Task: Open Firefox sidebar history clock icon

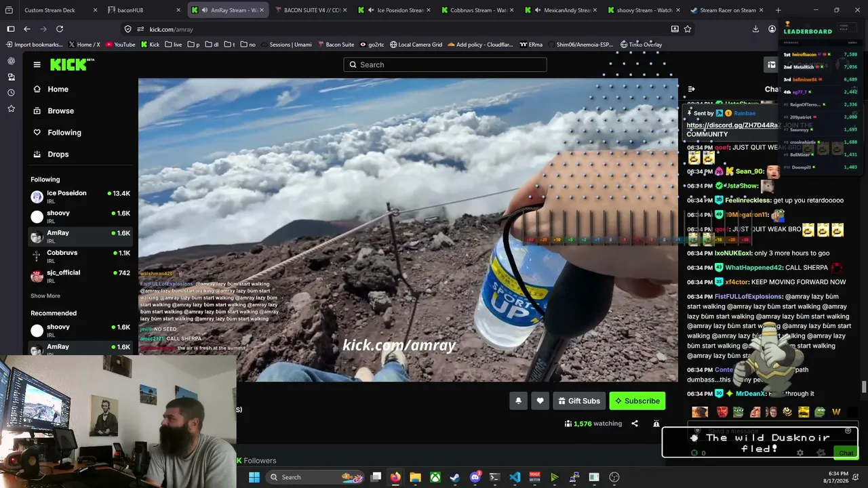Action: [x=12, y=93]
